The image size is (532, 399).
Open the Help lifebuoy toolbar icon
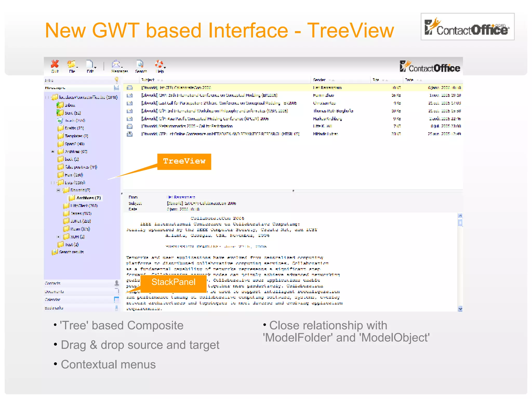tap(159, 64)
